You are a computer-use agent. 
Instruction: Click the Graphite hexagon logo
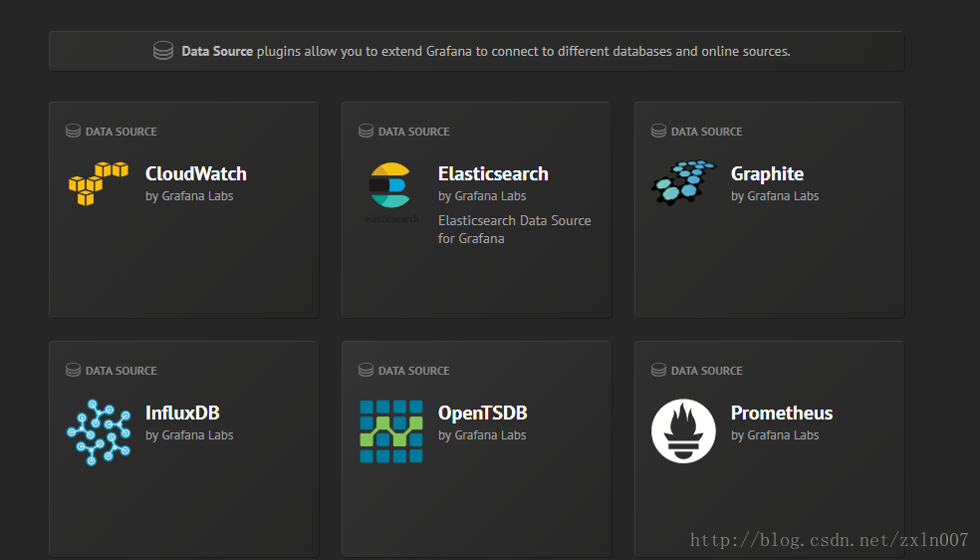683,182
